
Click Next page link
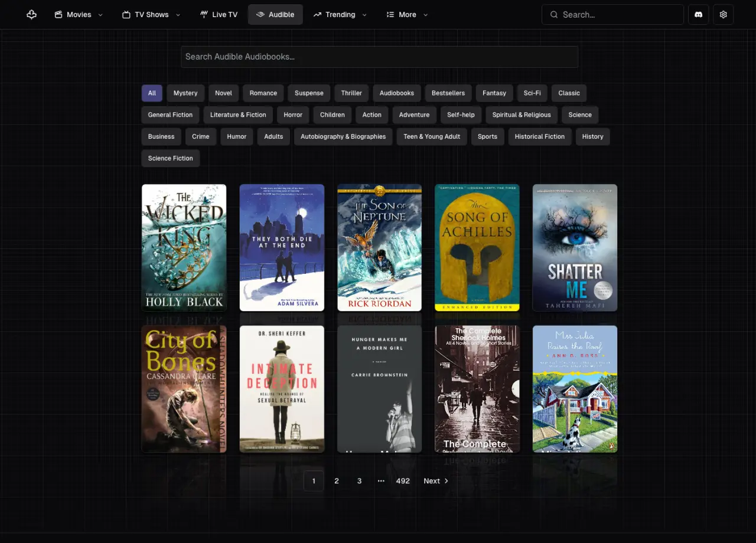point(436,481)
